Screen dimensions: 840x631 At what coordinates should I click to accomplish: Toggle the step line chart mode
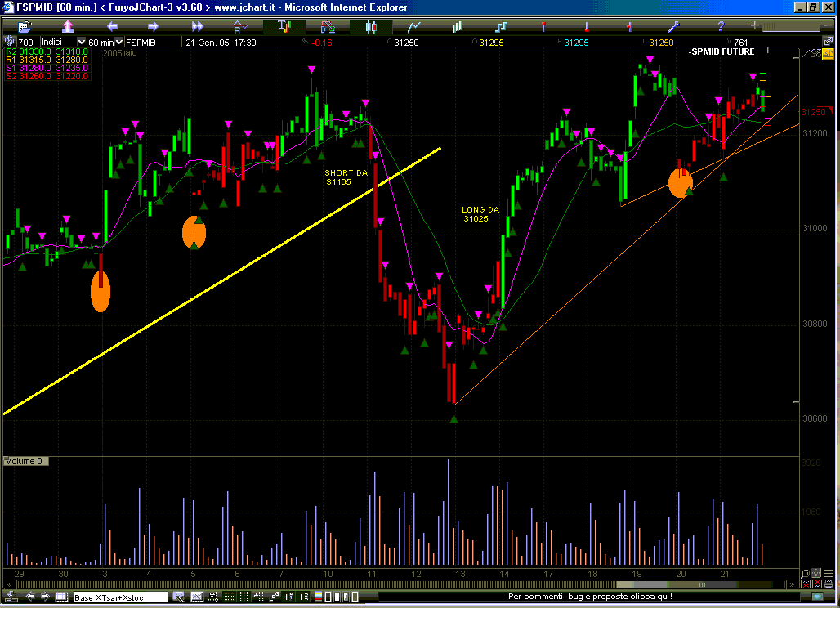(501, 26)
